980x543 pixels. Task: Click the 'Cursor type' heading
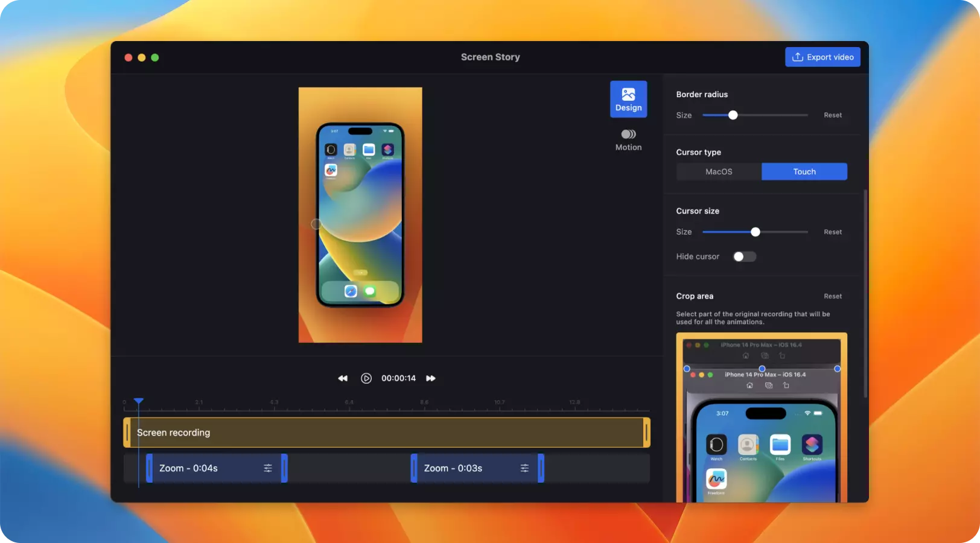pos(698,152)
